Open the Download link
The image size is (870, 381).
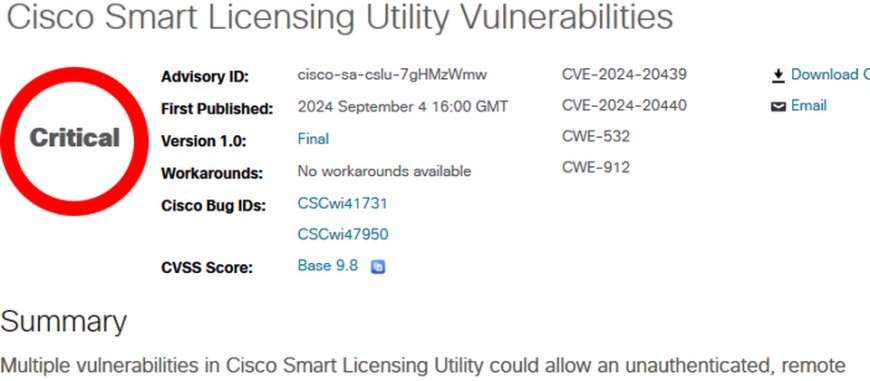click(830, 75)
